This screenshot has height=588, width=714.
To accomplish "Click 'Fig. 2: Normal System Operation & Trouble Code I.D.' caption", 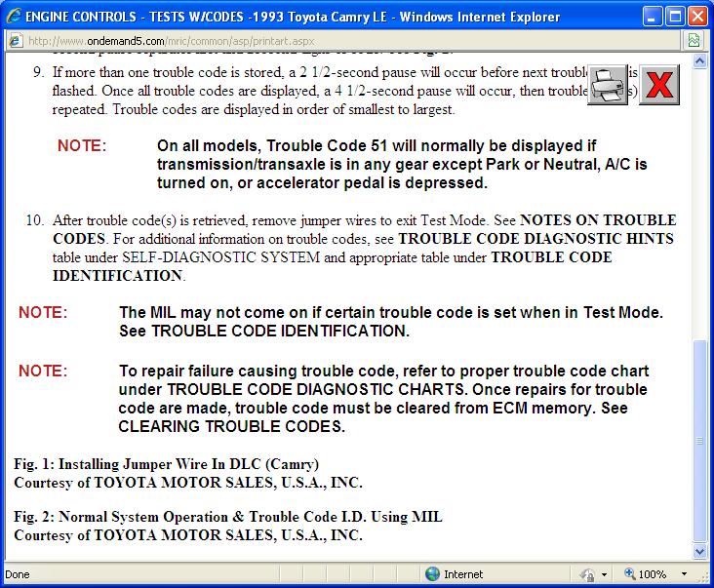I will click(228, 517).
